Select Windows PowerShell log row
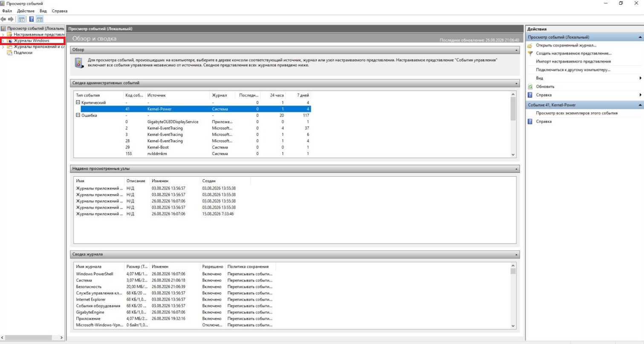644x344 pixels. pyautogui.click(x=175, y=274)
